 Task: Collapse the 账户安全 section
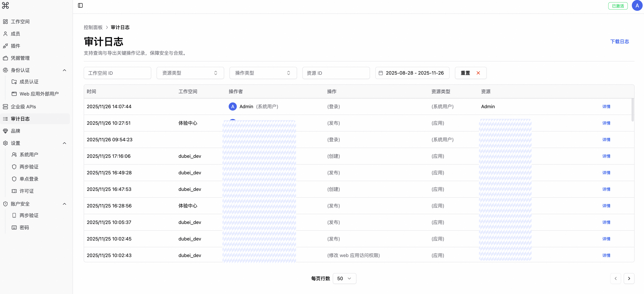pyautogui.click(x=64, y=204)
